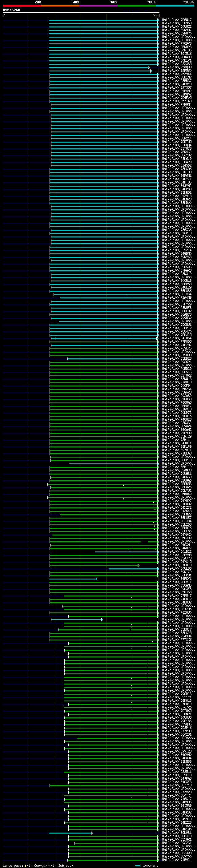Select hit label UniRef100_Q3TUC8
This screenshot has height=868, width=197.
tap(176, 149)
